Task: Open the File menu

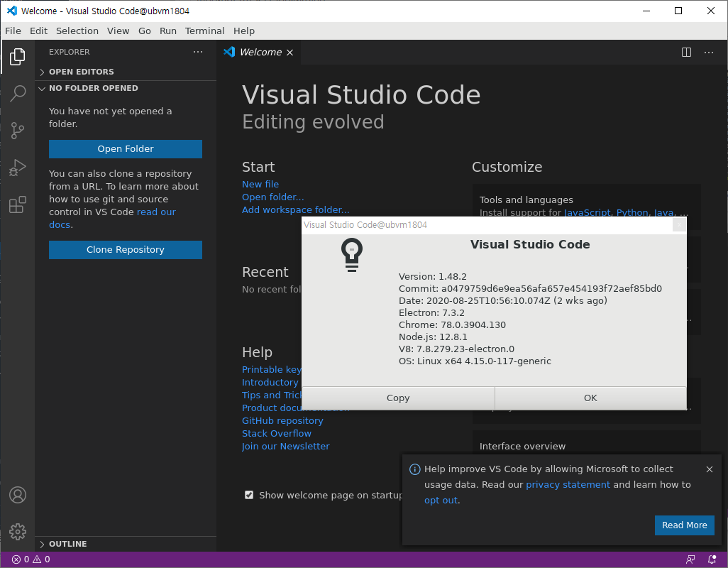Action: (13, 31)
